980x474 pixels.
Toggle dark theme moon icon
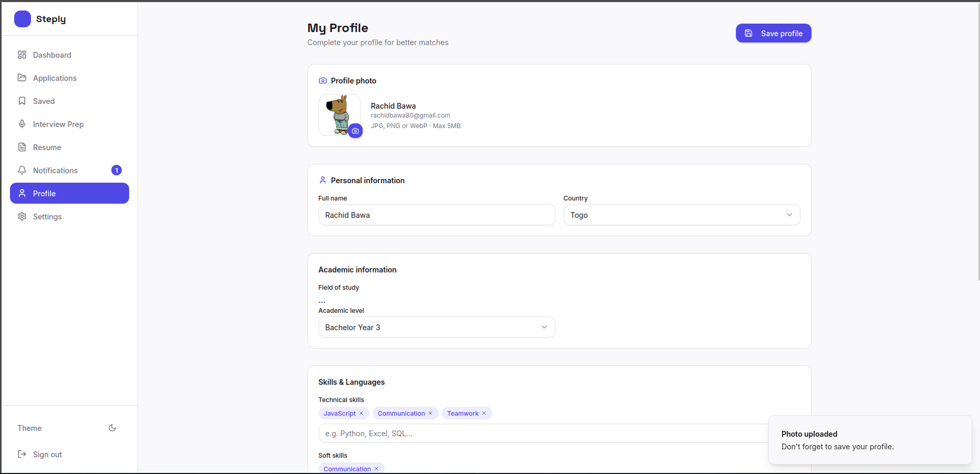(x=112, y=428)
